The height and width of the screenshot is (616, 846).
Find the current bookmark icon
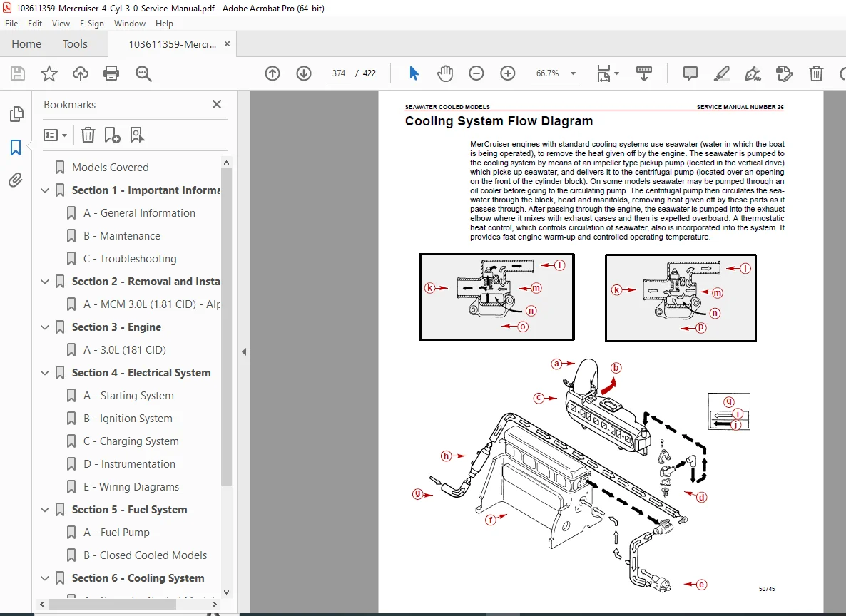point(137,135)
